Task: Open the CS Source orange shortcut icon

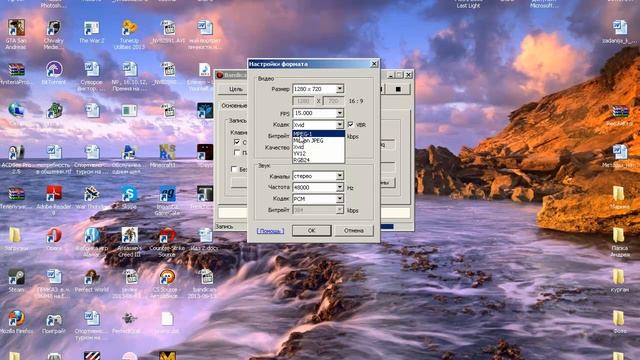Action: 167,283
